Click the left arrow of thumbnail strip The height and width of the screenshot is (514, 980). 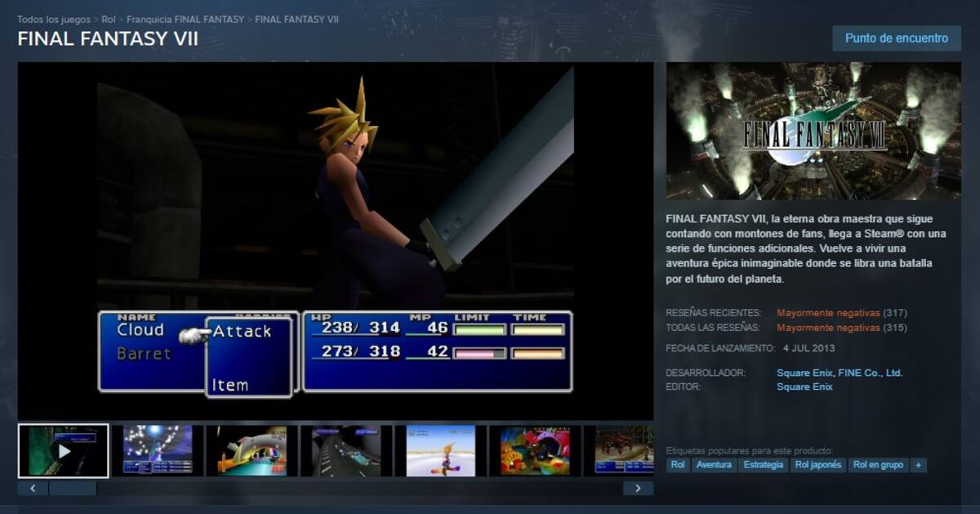pos(33,489)
